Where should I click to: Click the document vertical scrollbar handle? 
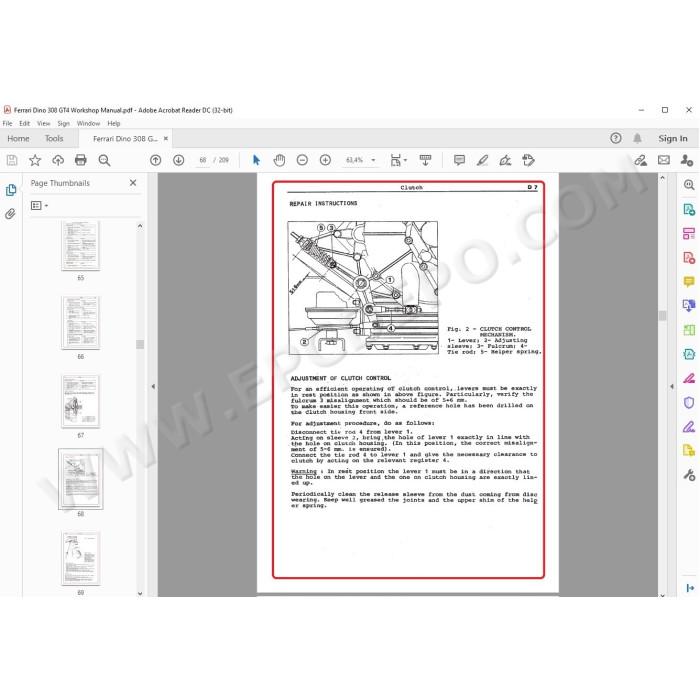[x=662, y=316]
